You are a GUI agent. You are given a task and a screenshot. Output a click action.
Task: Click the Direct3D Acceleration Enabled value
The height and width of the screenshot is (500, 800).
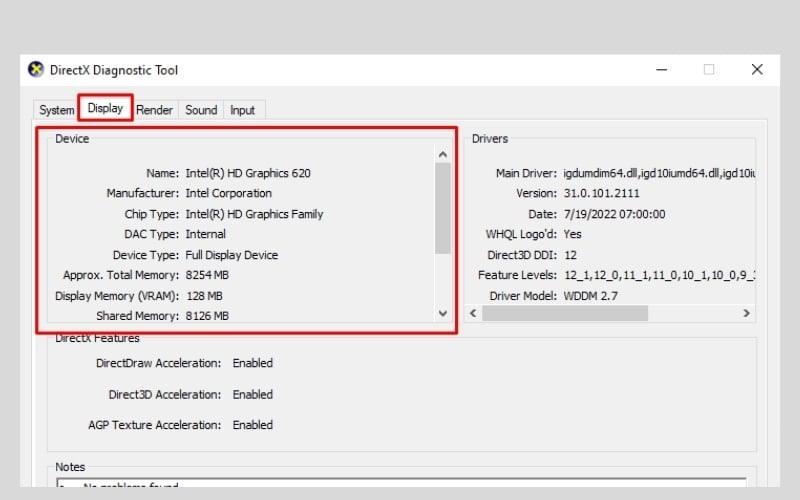point(253,395)
